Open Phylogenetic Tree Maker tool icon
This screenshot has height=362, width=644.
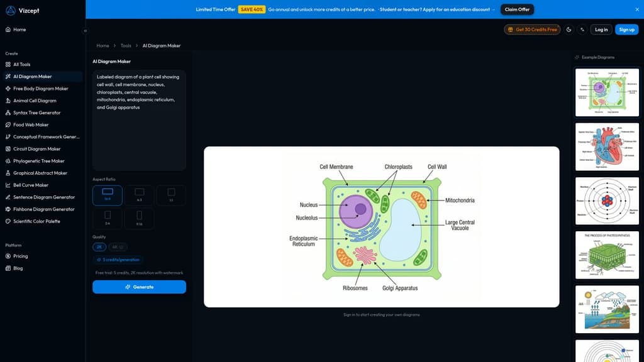[8, 161]
